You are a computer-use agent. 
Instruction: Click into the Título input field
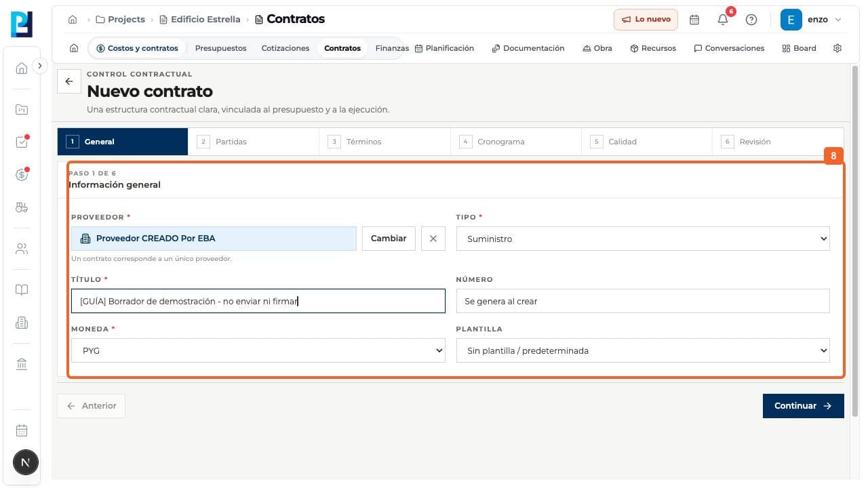(258, 301)
